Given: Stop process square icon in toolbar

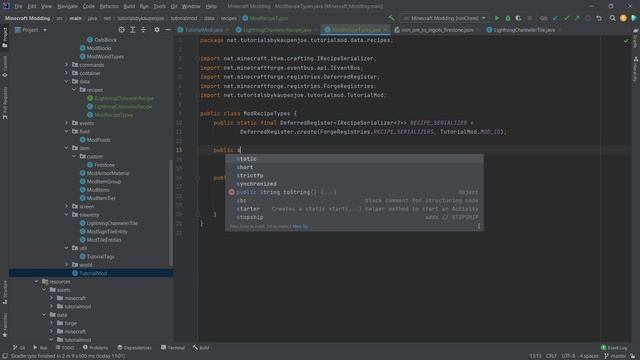Looking at the screenshot, I should click(529, 18).
